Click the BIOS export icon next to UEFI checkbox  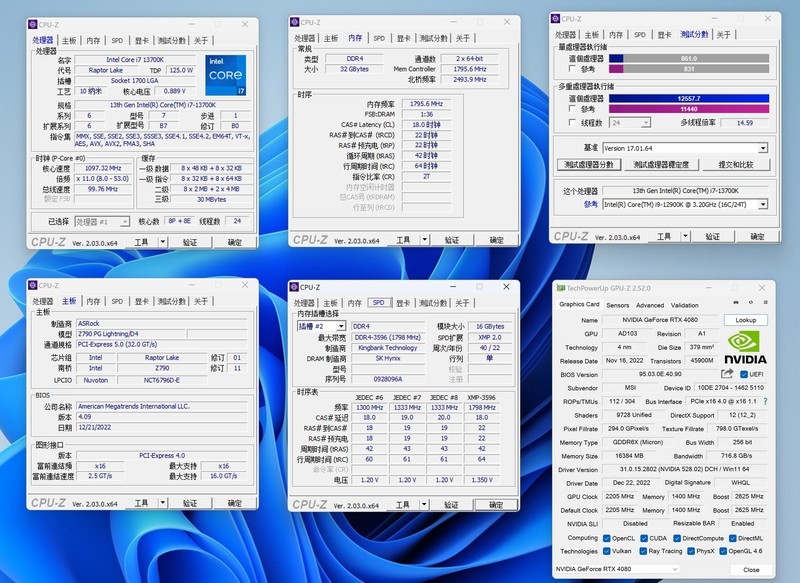coord(726,373)
